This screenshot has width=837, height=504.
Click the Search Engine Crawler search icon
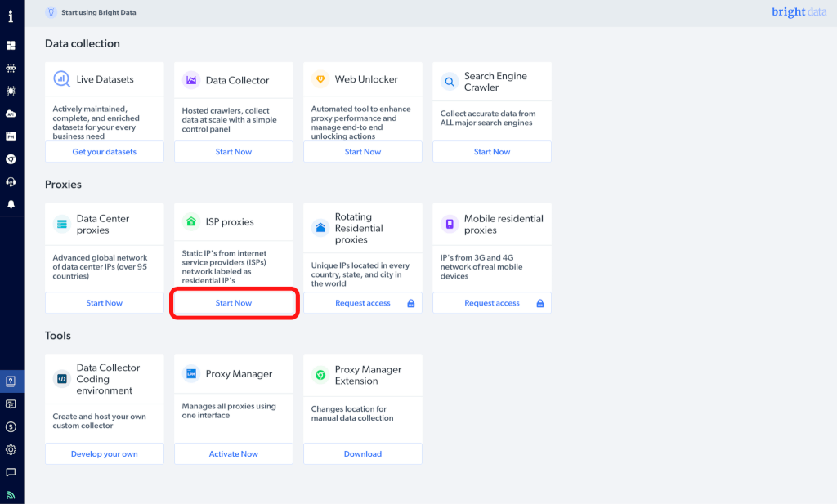pyautogui.click(x=450, y=82)
